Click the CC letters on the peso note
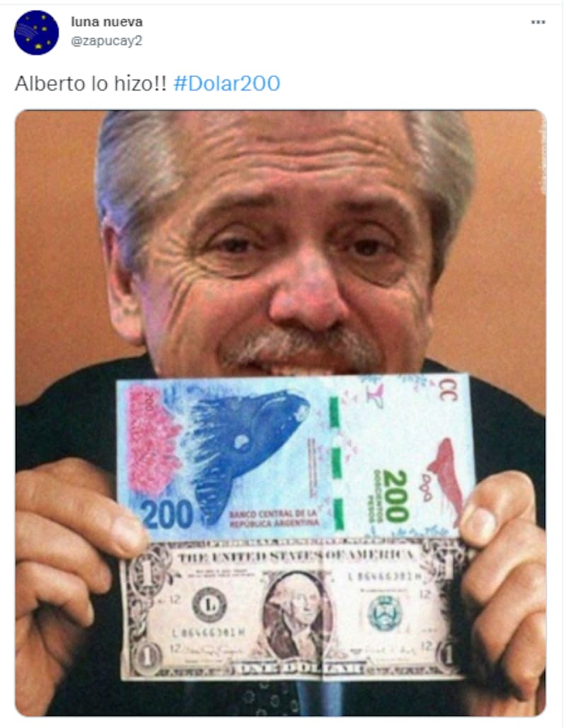Screen dimensions: 566x728 click(x=448, y=389)
